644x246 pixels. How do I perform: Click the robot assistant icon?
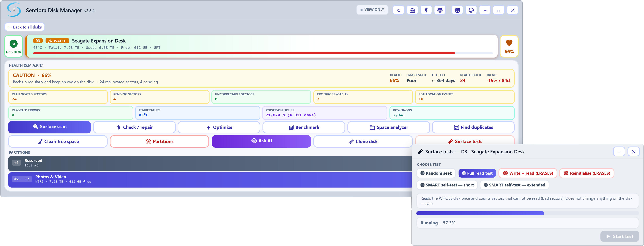tap(457, 10)
